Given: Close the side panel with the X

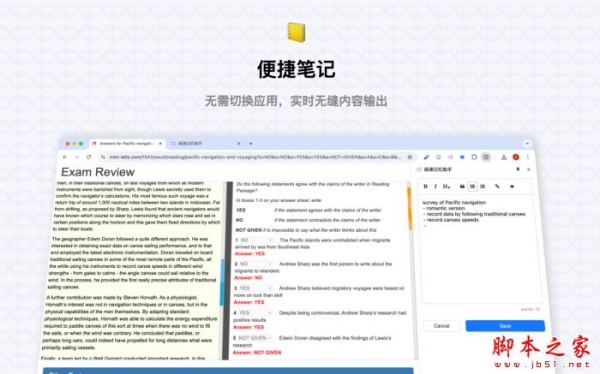Looking at the screenshot, I should click(x=528, y=169).
